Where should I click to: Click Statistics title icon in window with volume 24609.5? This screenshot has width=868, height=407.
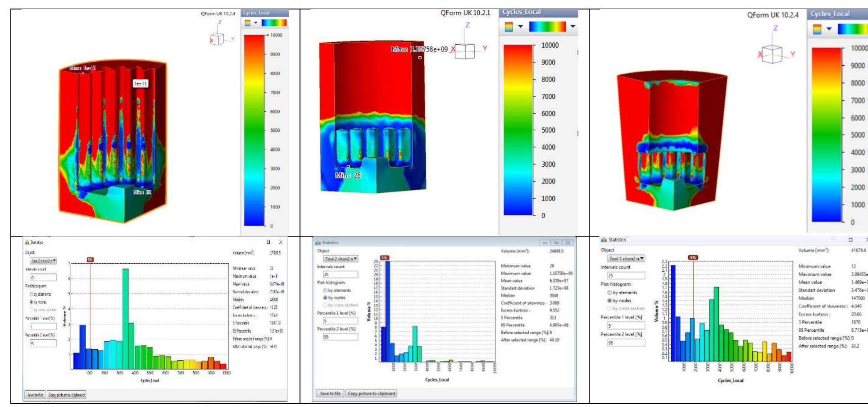[x=318, y=242]
